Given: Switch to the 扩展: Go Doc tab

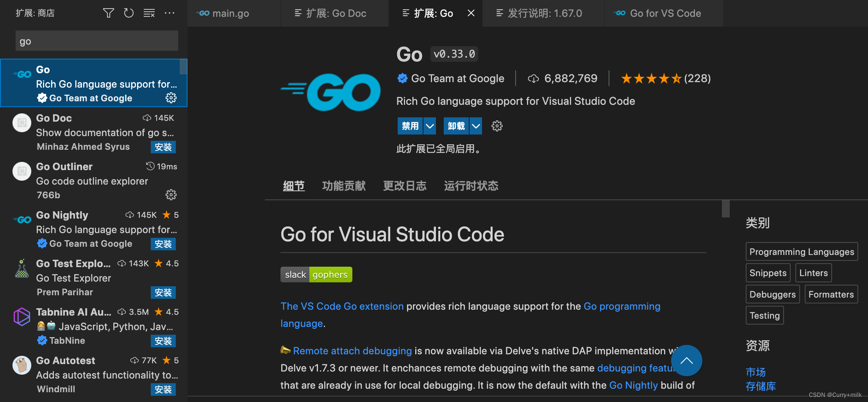Looking at the screenshot, I should pos(335,13).
